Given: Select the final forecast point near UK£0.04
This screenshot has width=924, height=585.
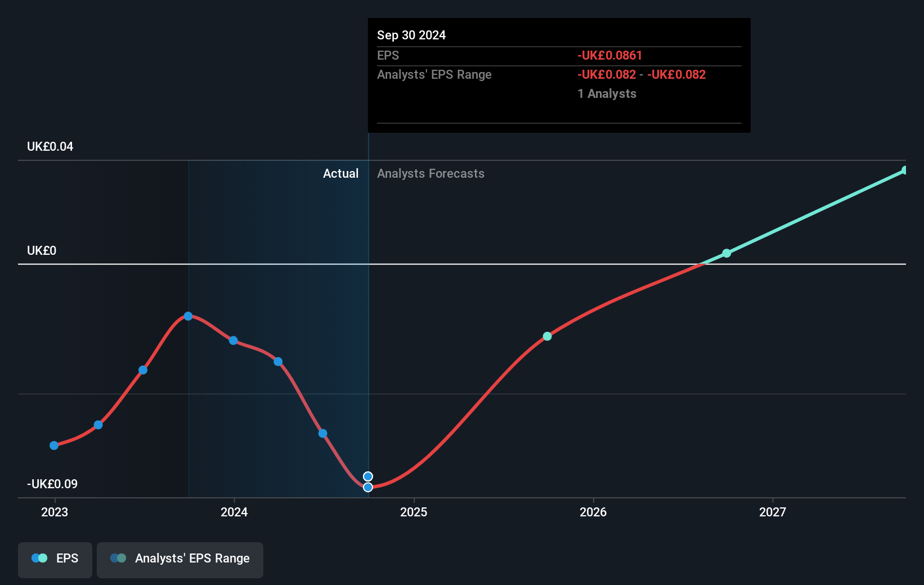Looking at the screenshot, I should (x=905, y=170).
